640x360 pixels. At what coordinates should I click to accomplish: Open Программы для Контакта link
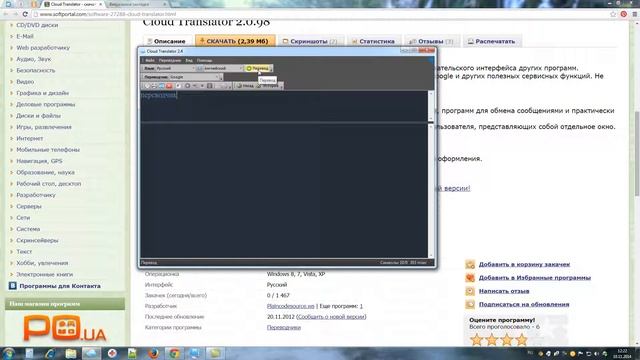(60, 286)
